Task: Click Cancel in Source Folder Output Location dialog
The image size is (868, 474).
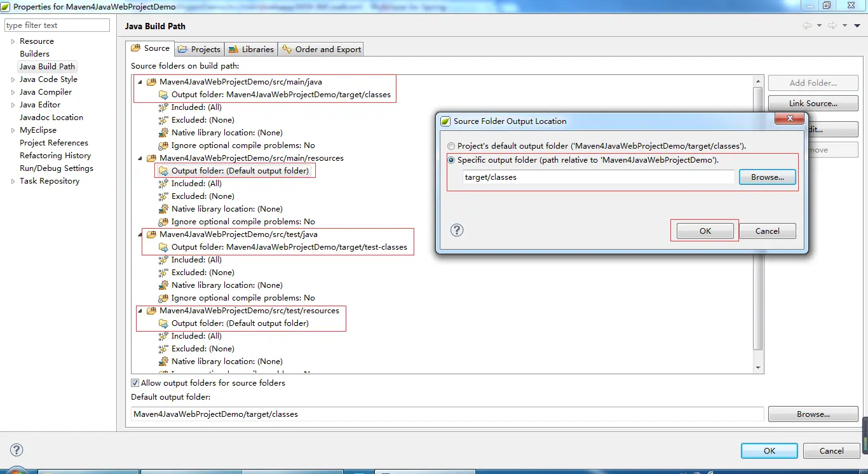Action: tap(768, 231)
